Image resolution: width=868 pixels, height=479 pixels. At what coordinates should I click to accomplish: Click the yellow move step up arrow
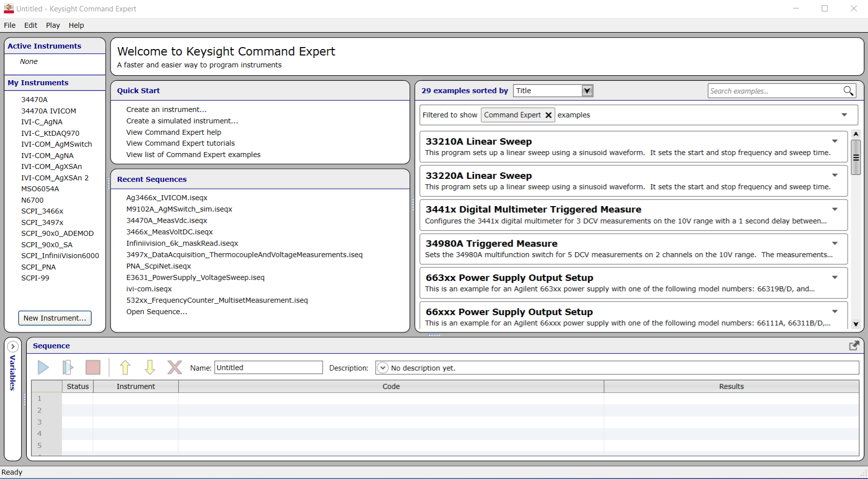(125, 367)
